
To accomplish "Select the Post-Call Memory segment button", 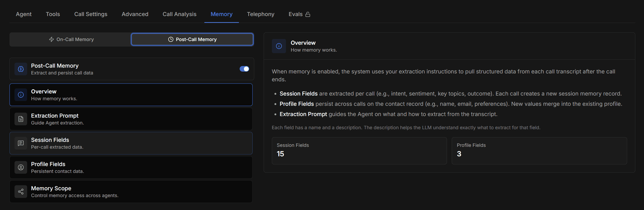I will 192,39.
